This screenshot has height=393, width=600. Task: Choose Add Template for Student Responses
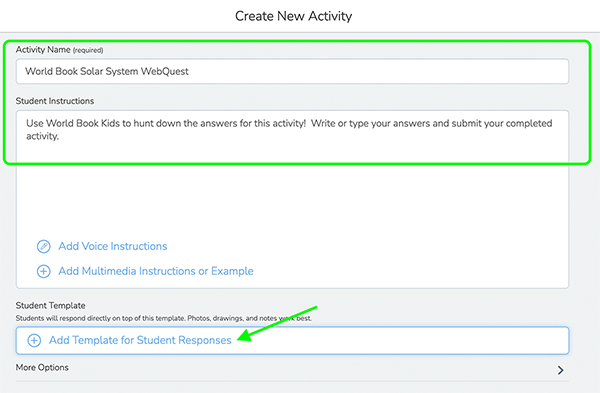(x=140, y=340)
